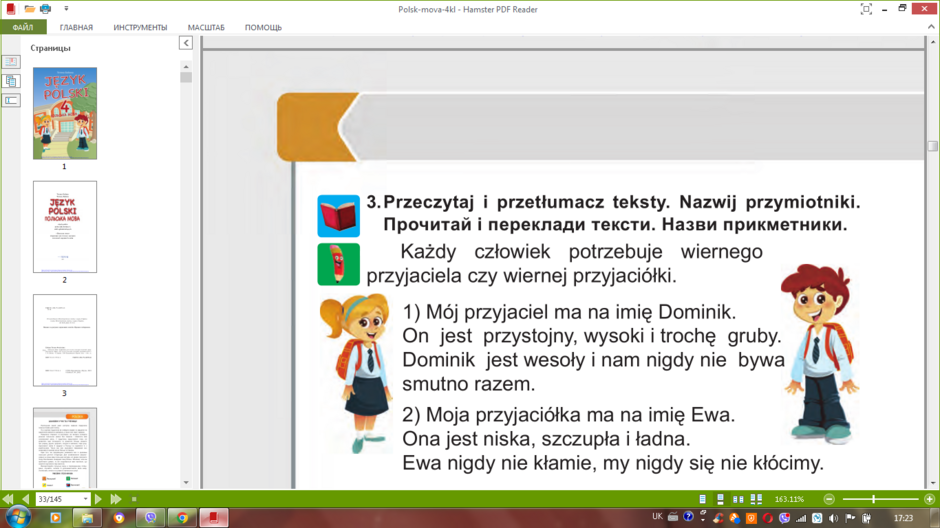Switch to two-page facing view

pyautogui.click(x=739, y=499)
